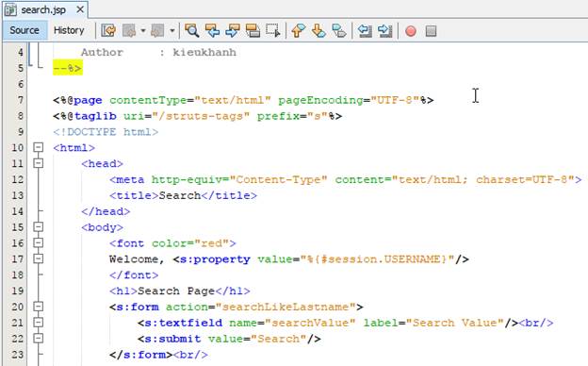The height and width of the screenshot is (366, 588).
Task: Collapse the s:submit fold at line 22
Action: [38, 339]
